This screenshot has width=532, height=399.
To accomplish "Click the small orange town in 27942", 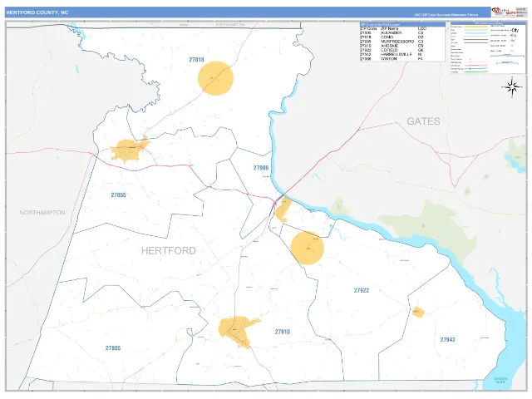I will [418, 313].
